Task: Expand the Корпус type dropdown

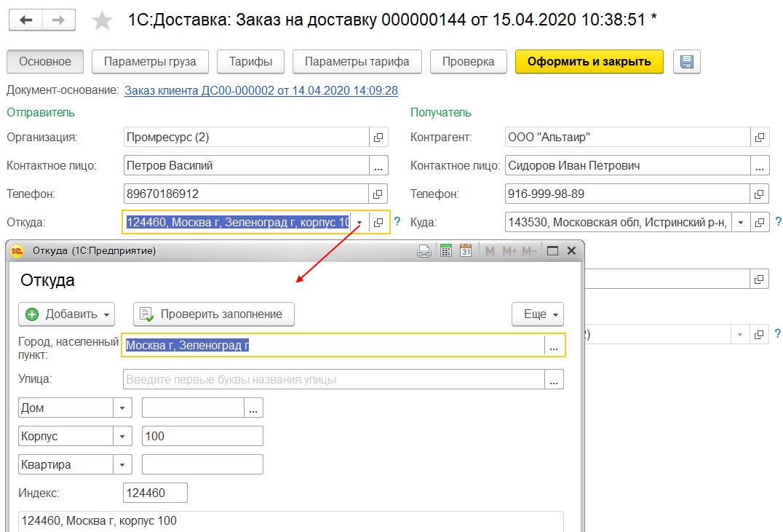Action: (122, 436)
